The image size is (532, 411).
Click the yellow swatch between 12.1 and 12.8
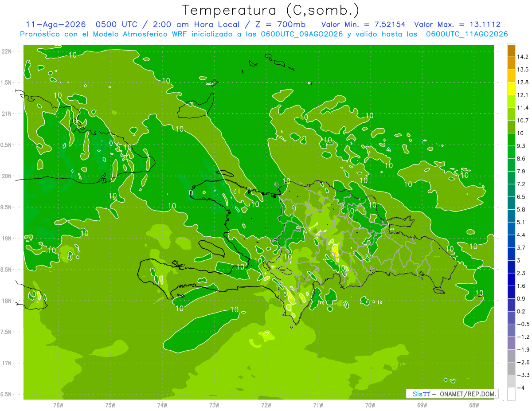(511, 89)
